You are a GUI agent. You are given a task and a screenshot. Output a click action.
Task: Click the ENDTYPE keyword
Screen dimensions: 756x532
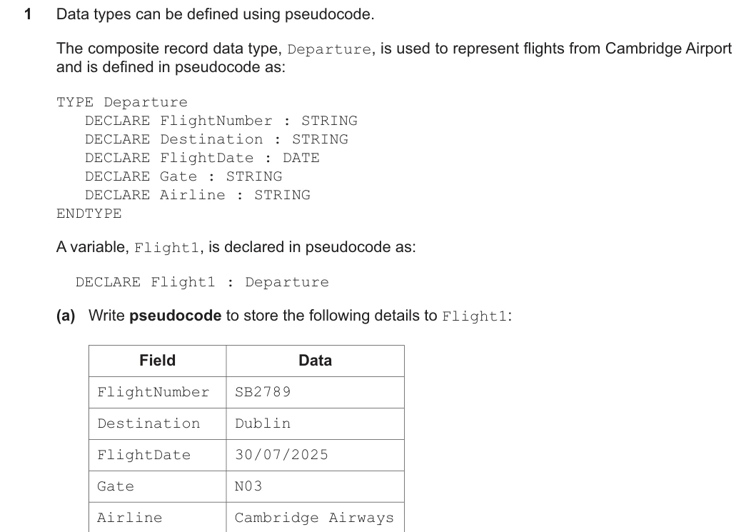89,214
